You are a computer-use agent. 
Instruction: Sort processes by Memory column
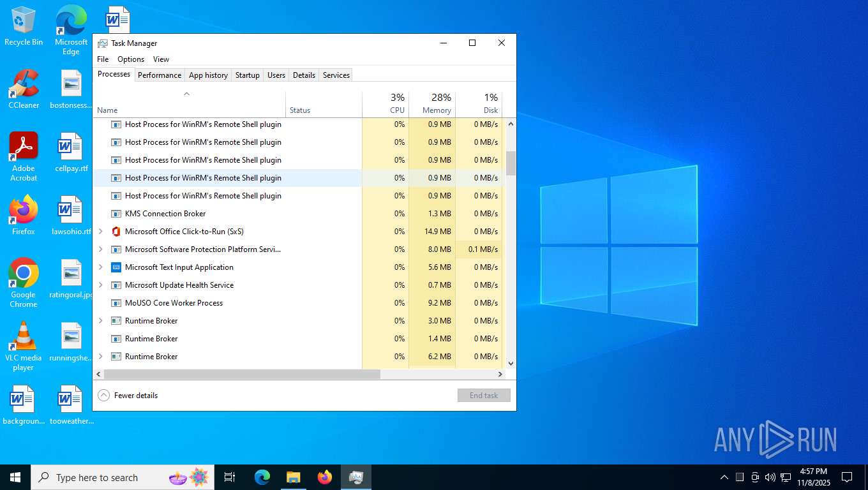[x=432, y=105]
